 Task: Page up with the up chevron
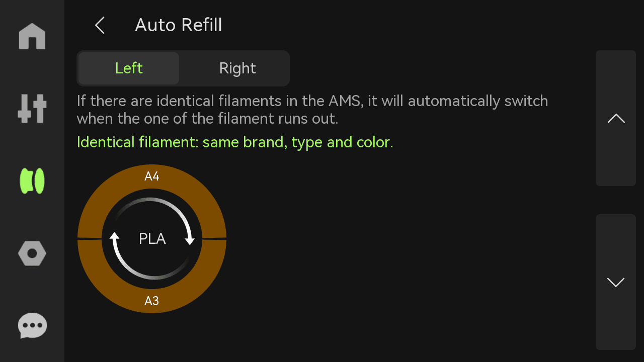[x=616, y=118]
